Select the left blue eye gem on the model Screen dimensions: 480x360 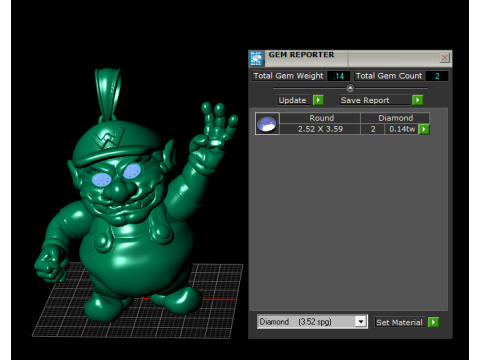click(102, 180)
